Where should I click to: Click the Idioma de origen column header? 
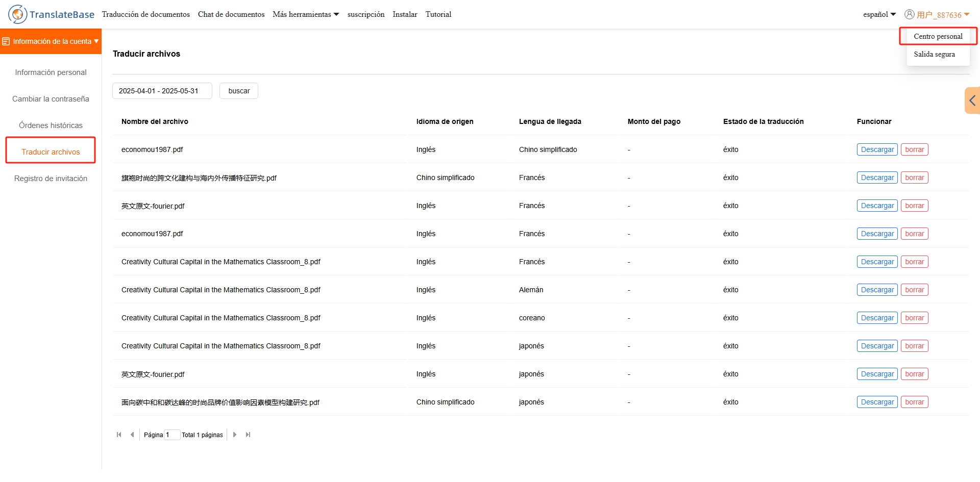click(445, 121)
